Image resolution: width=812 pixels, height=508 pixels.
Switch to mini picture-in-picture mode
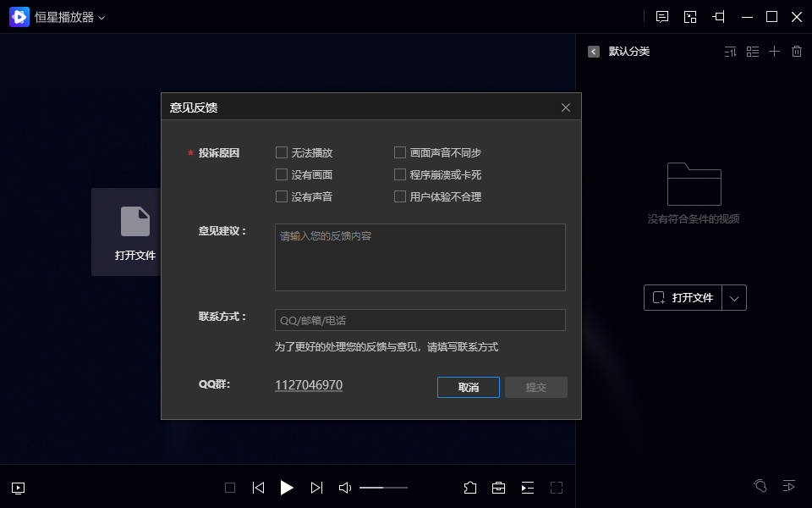(690, 17)
